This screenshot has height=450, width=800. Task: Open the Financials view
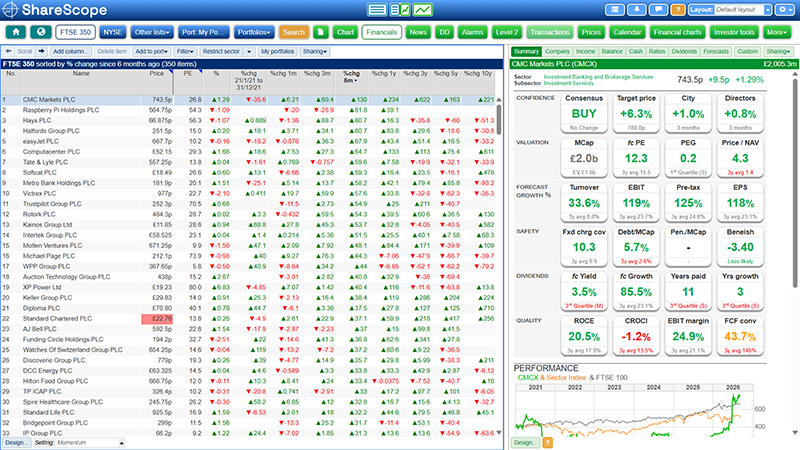tap(382, 32)
